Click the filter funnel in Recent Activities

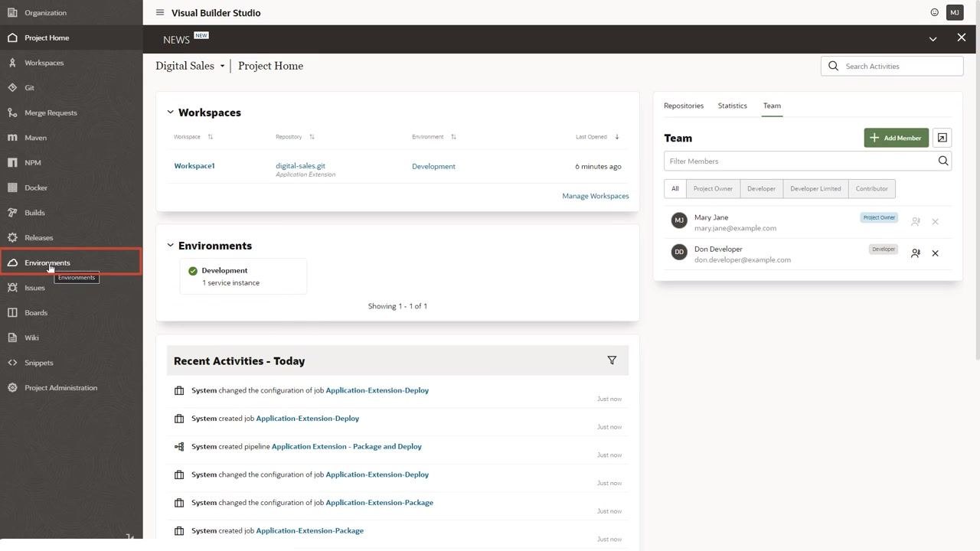tap(612, 360)
